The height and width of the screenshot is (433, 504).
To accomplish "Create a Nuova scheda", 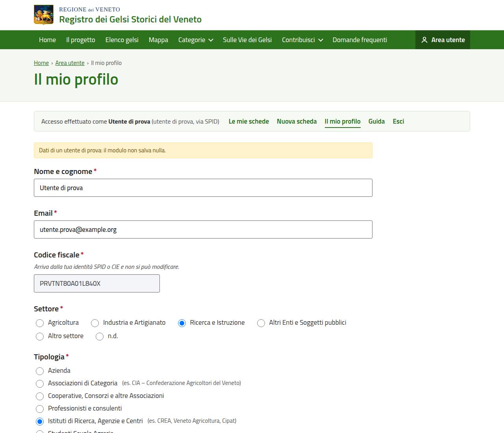I will click(x=297, y=121).
